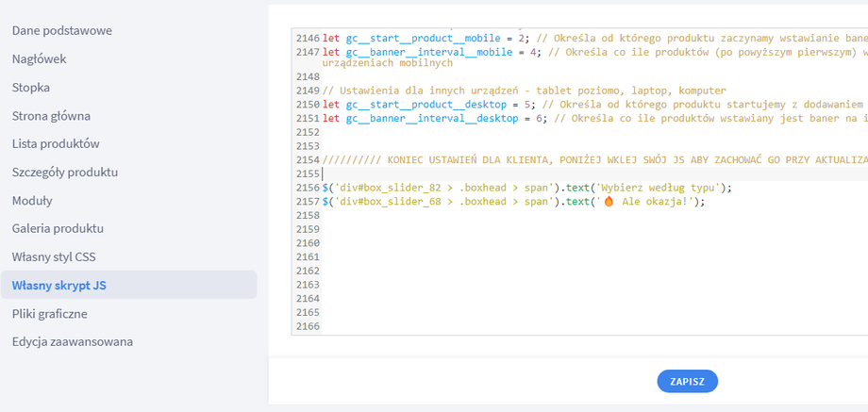Go to Nagłówek section
The height and width of the screenshot is (412, 868).
coord(40,59)
